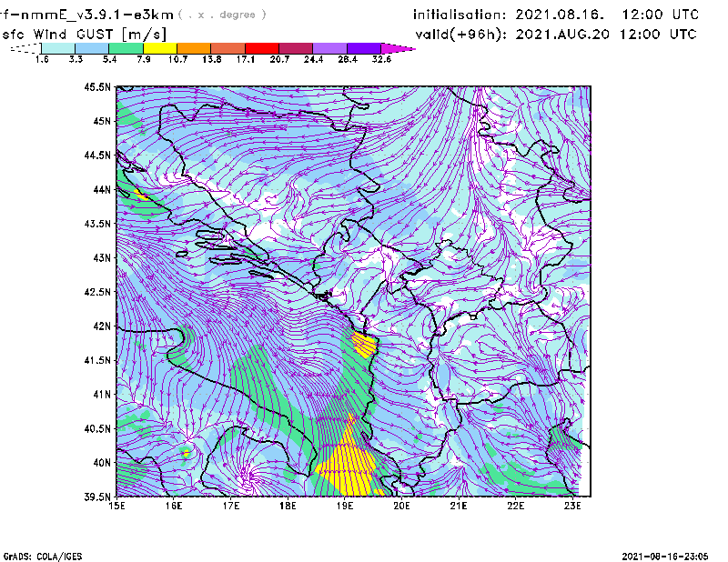Click the small yellow gust patch near 15.4E 44N
Image resolution: width=728 pixels, height=562 pixels.
(141, 195)
